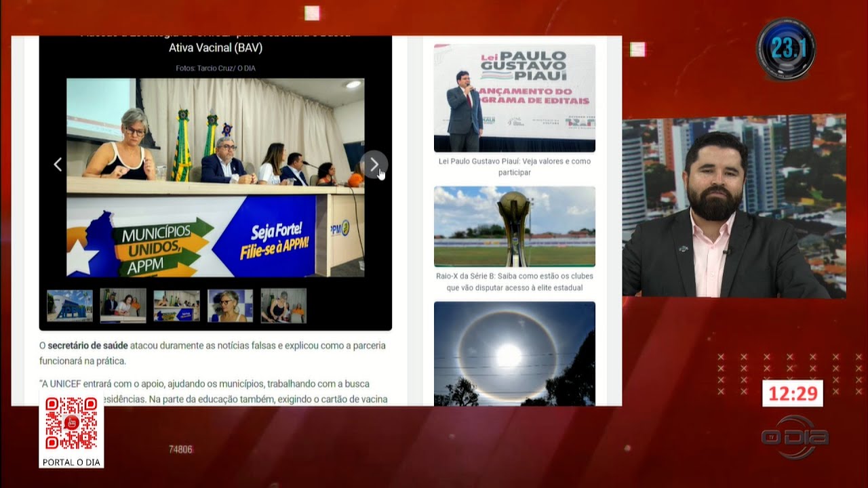Open 'Raio-X da Série B' headline link
Image resolution: width=868 pixels, height=488 pixels.
click(515, 282)
